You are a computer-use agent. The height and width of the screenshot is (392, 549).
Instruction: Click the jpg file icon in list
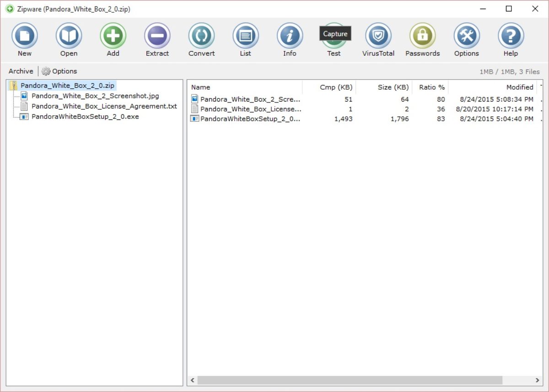click(x=194, y=99)
